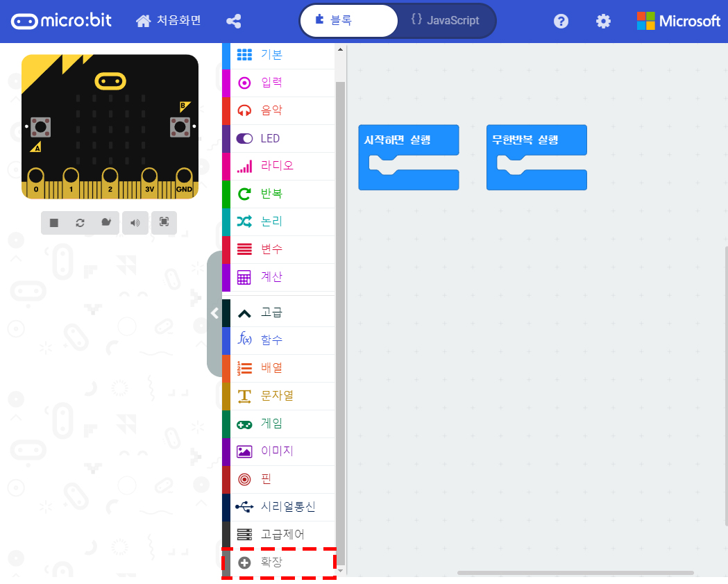Click the workspace horizontal scrollbar
728x584 pixels.
575,573
